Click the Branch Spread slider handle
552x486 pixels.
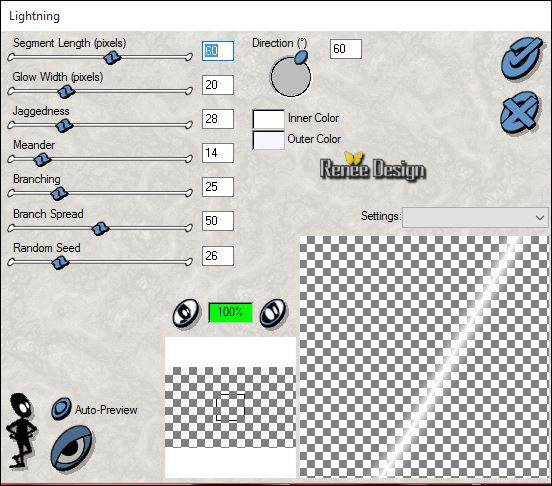100,229
